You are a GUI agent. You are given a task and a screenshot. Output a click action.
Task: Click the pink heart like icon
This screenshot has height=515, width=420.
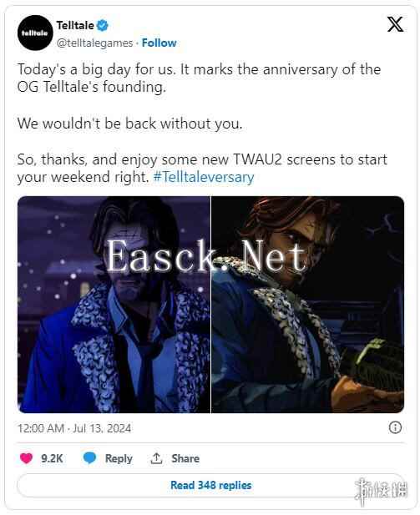[26, 458]
